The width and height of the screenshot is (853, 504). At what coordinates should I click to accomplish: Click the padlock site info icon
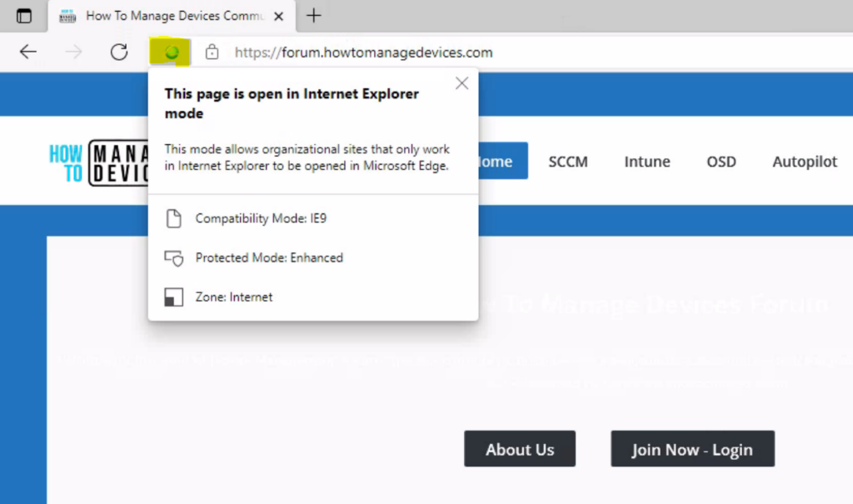coord(212,52)
